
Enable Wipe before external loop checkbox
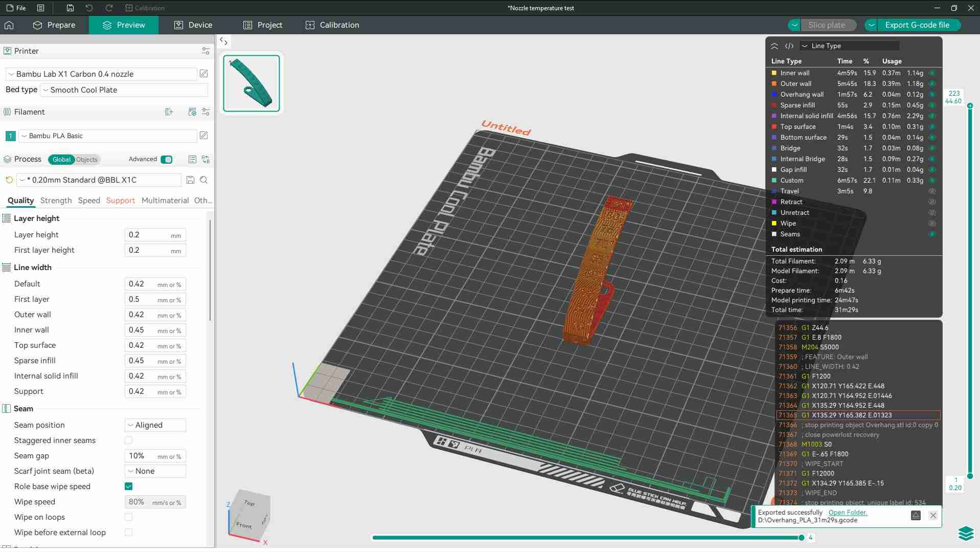pos(128,533)
